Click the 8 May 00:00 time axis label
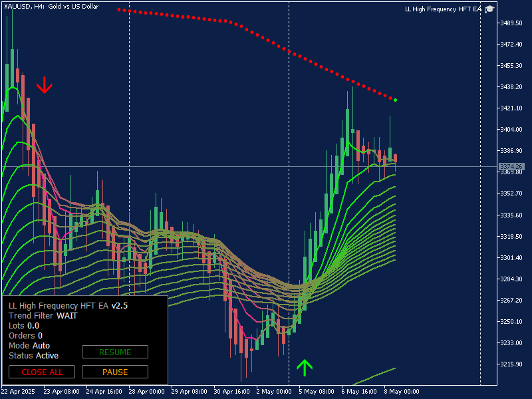 click(402, 392)
